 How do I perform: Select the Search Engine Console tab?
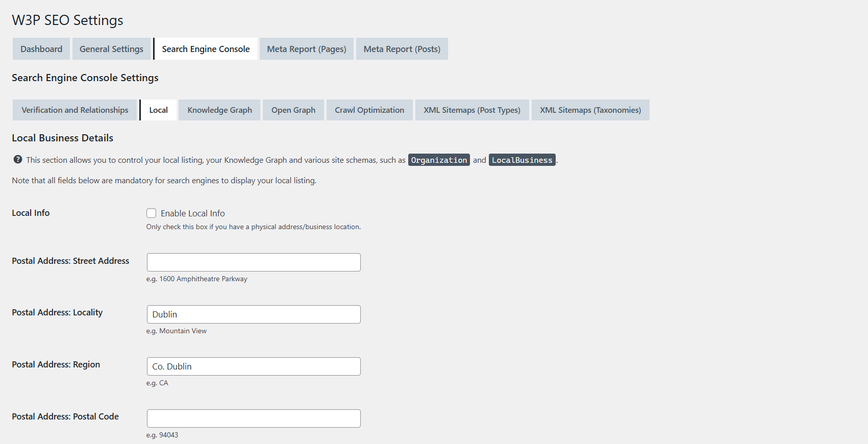coord(206,49)
